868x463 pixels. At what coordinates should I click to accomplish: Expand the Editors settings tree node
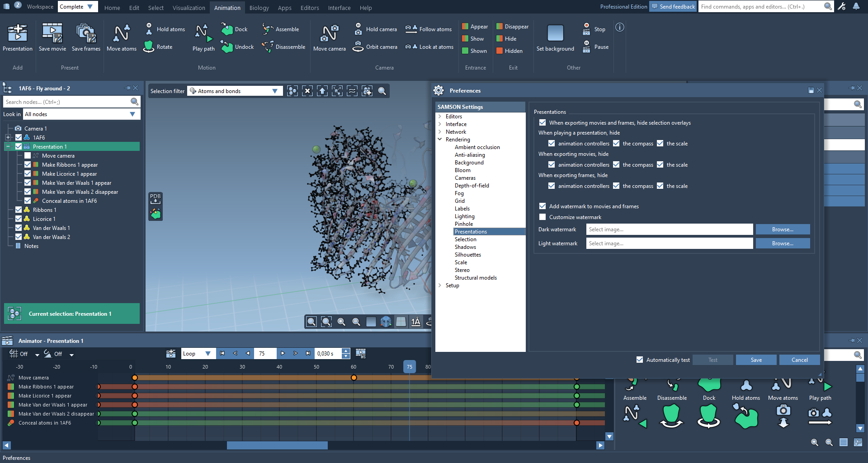click(440, 117)
